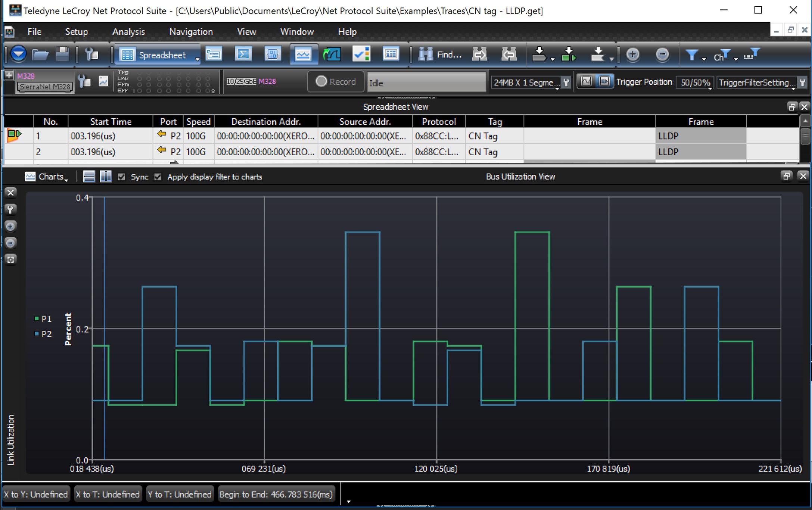Zoom in chart with the side plus button
Image resolution: width=812 pixels, height=510 pixels.
click(10, 226)
